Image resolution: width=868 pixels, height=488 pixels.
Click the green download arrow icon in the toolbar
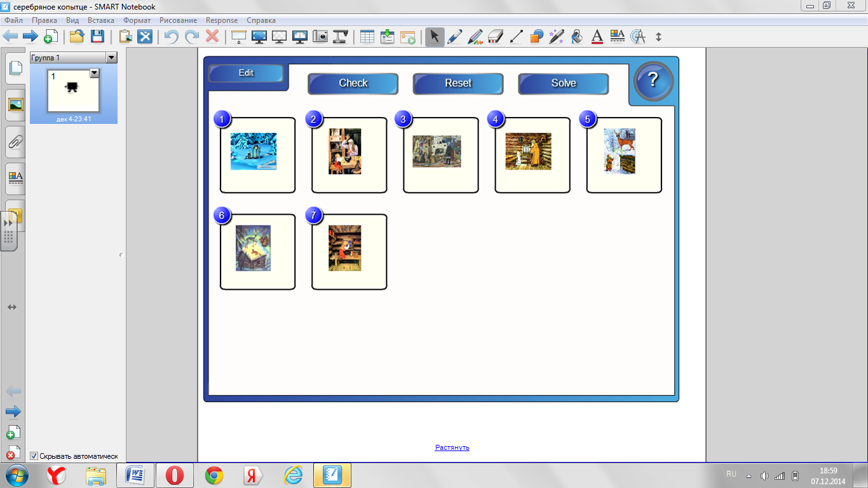coord(387,36)
